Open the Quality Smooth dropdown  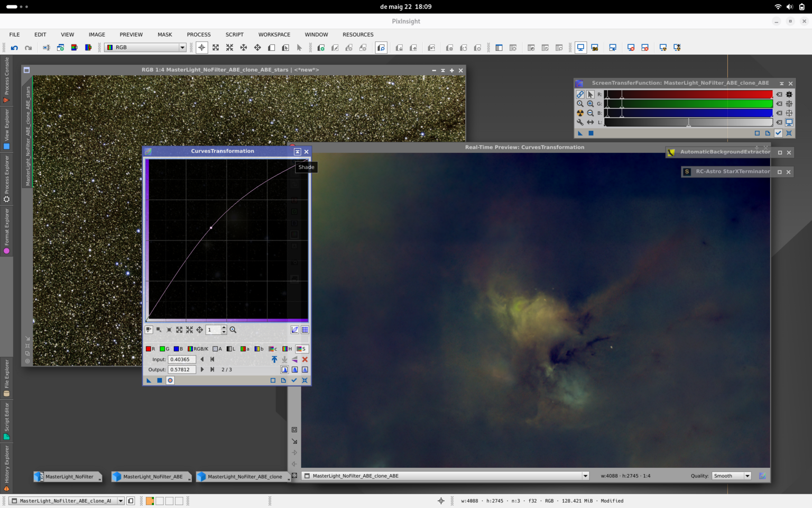(x=732, y=476)
